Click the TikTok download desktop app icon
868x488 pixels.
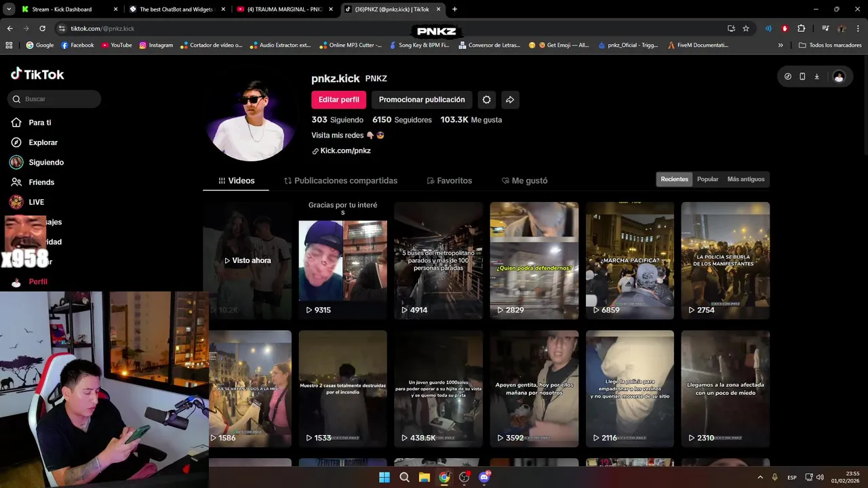816,77
